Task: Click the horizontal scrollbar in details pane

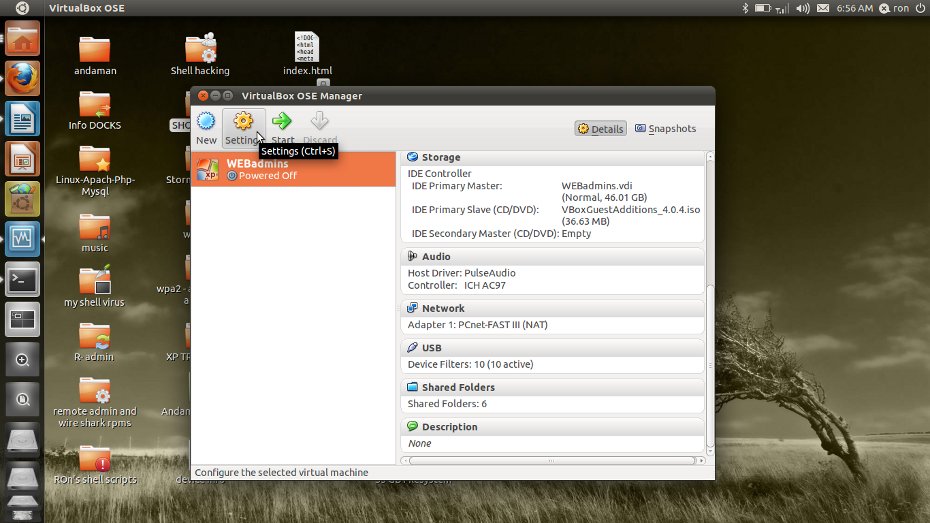Action: 551,461
